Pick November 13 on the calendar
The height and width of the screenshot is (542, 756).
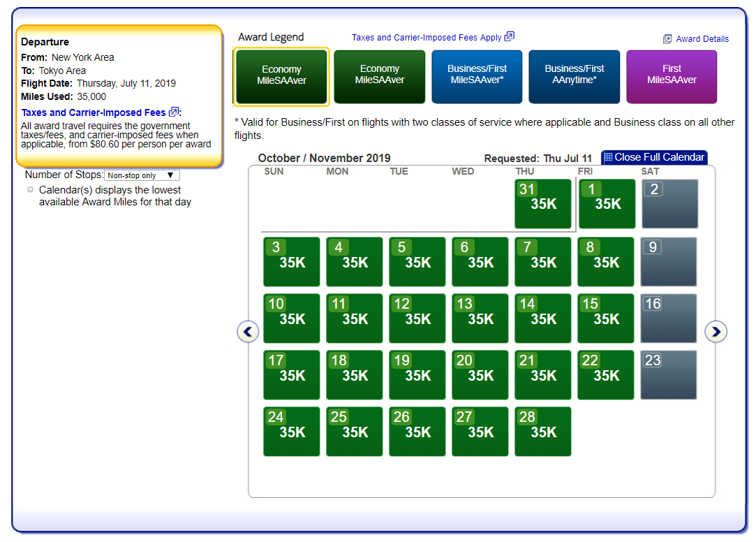point(480,318)
